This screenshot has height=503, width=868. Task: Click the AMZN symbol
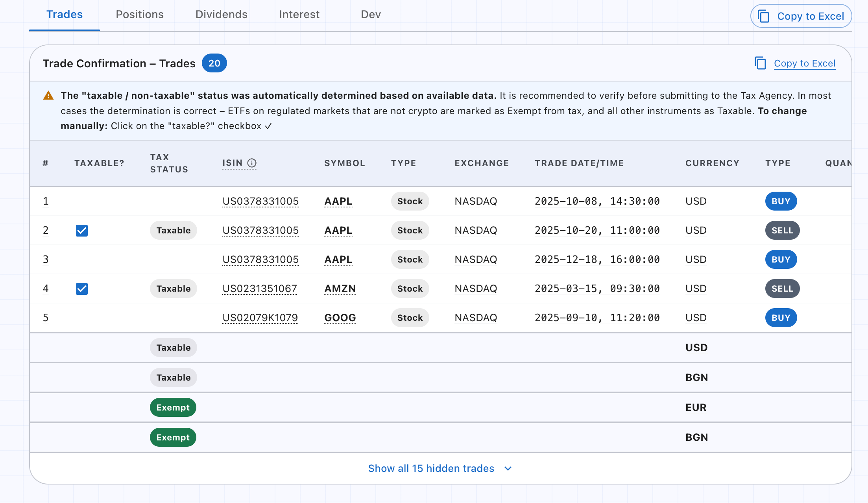click(340, 288)
